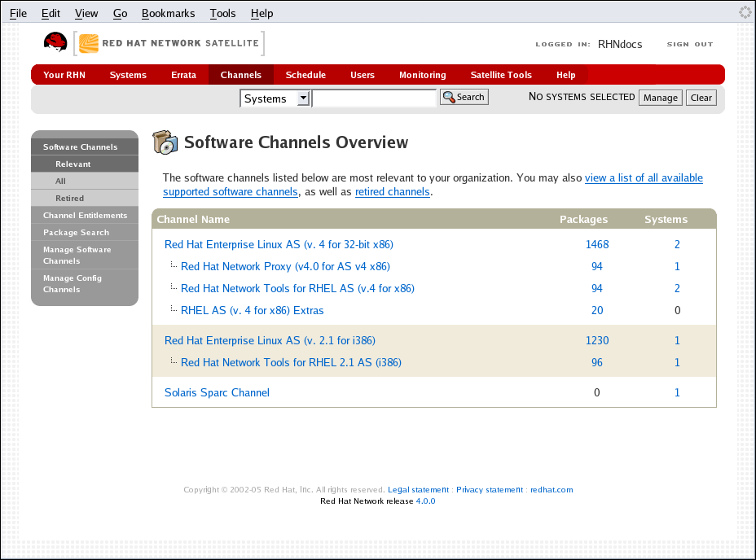
Task: Clear the selected systems
Action: coord(701,98)
